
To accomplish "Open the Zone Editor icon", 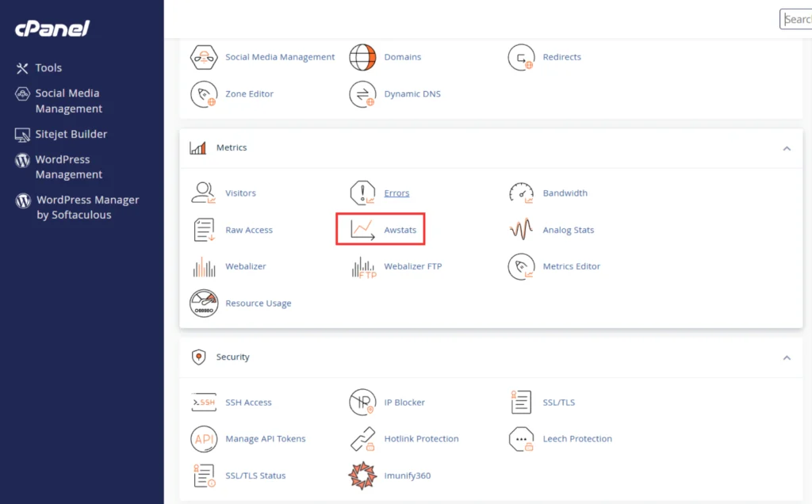I will pos(204,94).
